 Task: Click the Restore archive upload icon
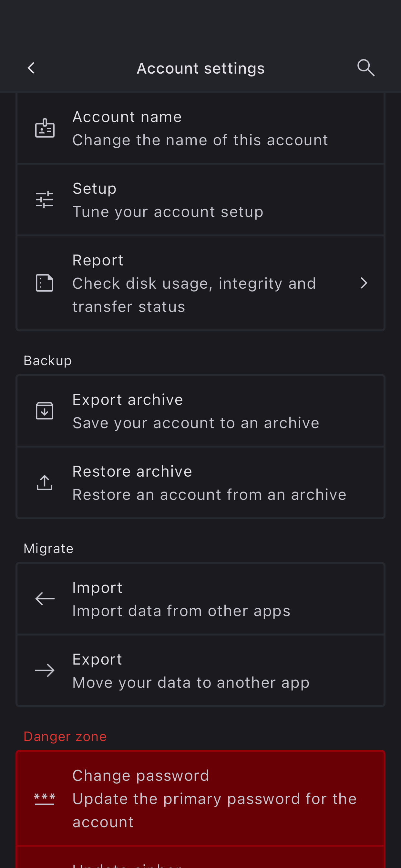(45, 482)
